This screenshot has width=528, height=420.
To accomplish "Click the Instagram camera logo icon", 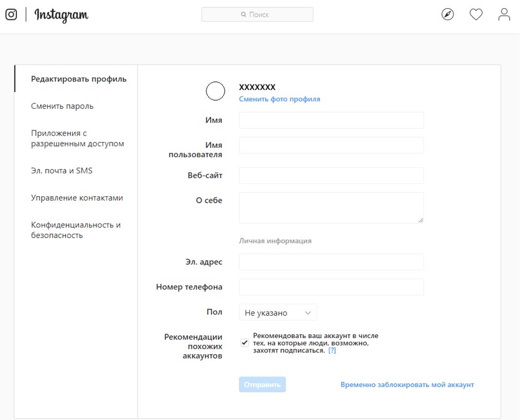I will [11, 14].
